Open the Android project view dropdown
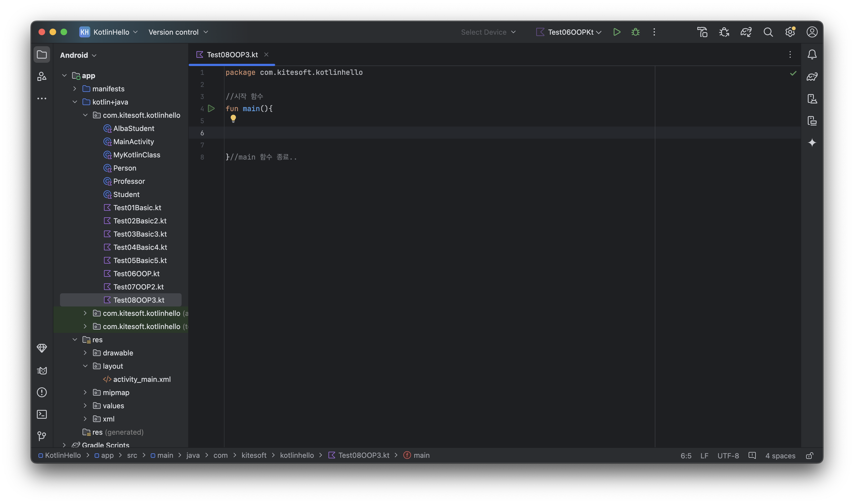Viewport: 854px width, 504px height. point(78,55)
